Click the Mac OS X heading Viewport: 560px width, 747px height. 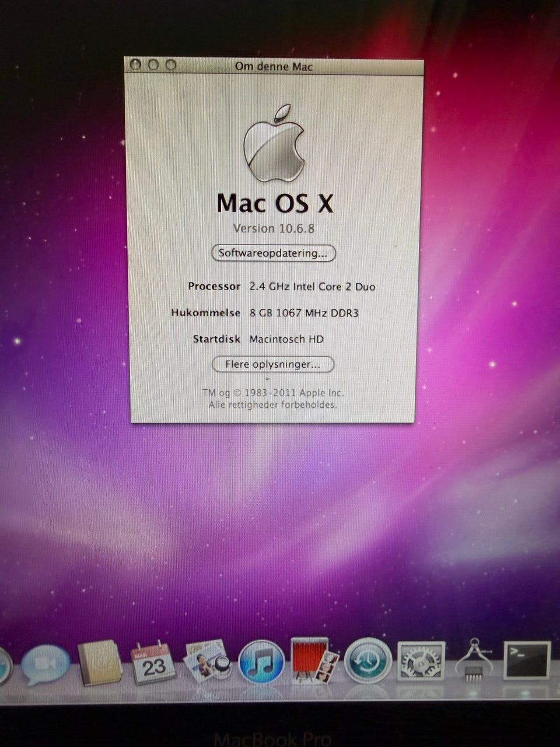click(x=275, y=203)
